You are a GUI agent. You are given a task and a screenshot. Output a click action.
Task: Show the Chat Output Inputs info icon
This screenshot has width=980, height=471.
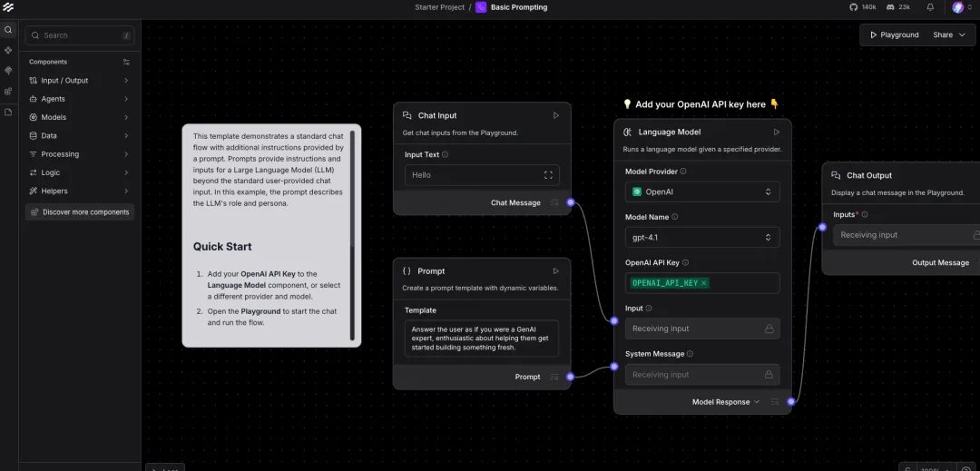coord(865,214)
